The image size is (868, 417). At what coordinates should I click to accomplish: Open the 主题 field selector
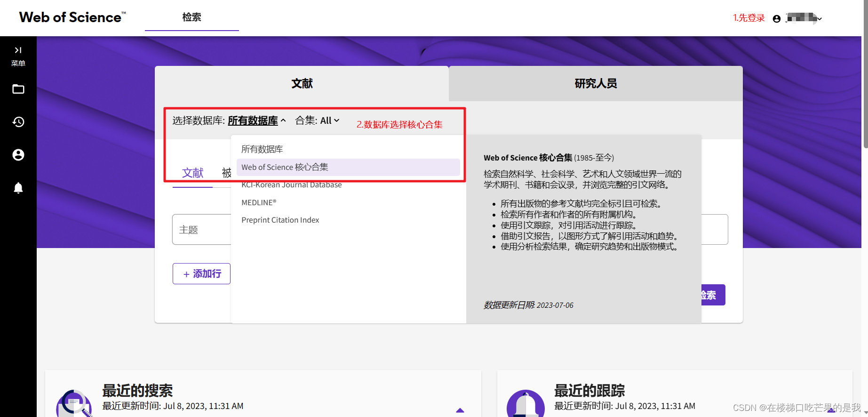pos(201,230)
